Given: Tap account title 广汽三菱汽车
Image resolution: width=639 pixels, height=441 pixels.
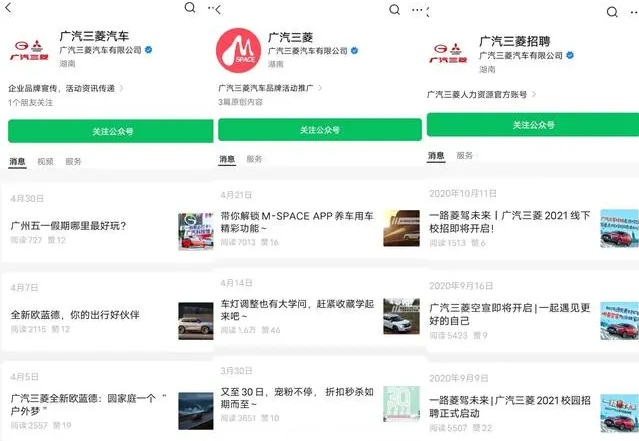Looking at the screenshot, I should click(x=95, y=36).
